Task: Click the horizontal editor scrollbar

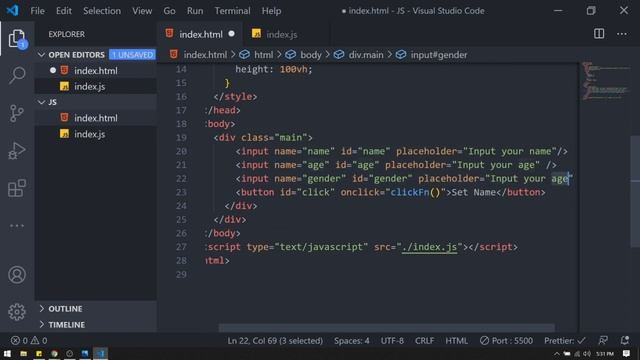Action: pos(387,328)
